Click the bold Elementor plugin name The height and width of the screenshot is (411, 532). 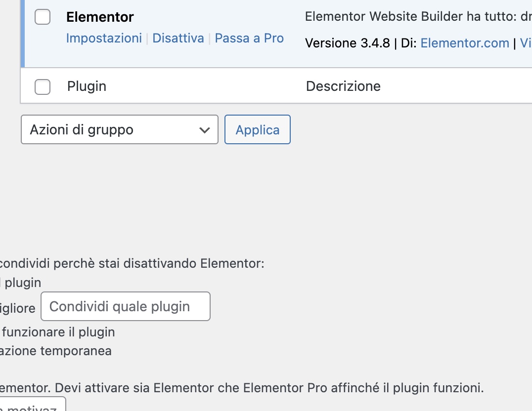point(100,17)
